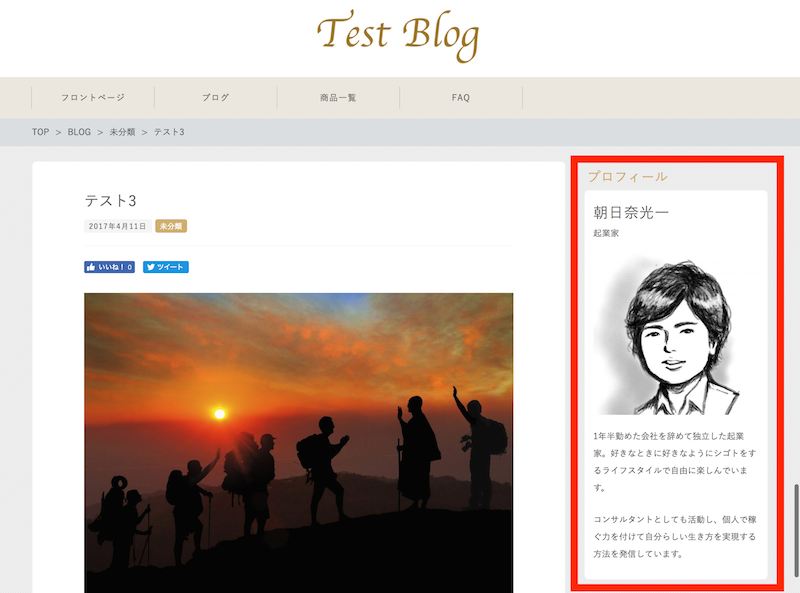This screenshot has width=800, height=593.
Task: Click the 未分類 breadcrumb link
Action: click(122, 132)
